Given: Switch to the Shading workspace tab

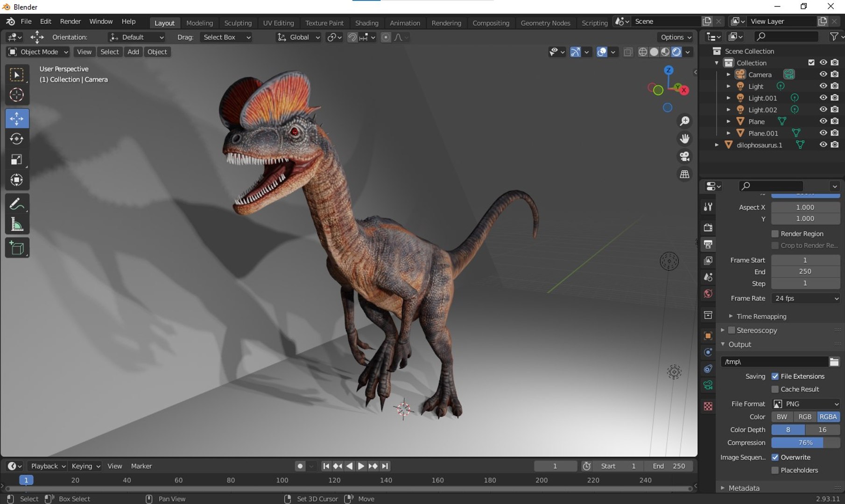Looking at the screenshot, I should [x=366, y=23].
